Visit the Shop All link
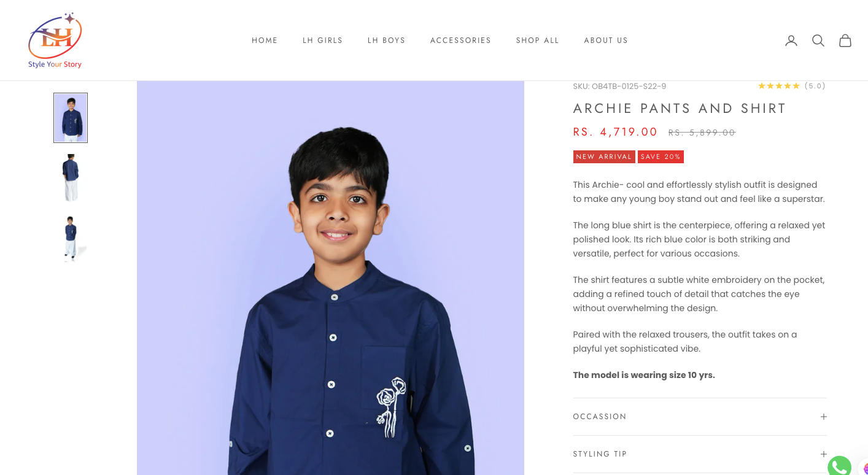 point(538,41)
